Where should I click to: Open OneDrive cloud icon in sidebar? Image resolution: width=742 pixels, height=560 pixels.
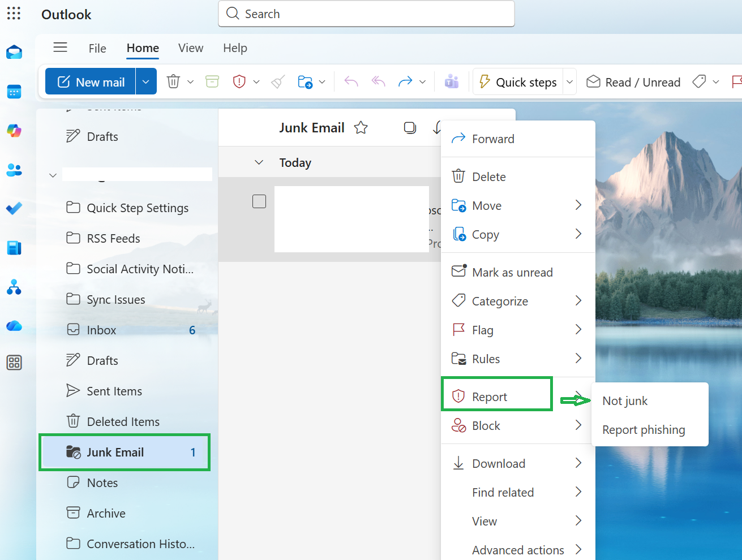coord(14,326)
